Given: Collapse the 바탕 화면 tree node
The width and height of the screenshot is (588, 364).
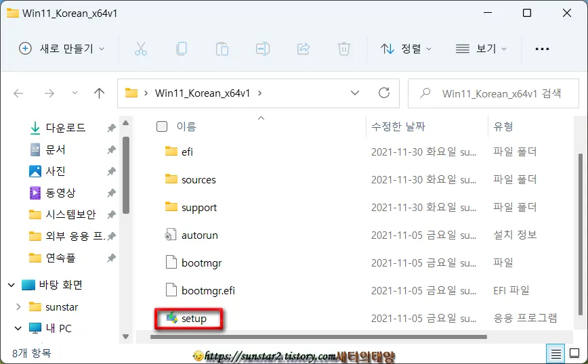Looking at the screenshot, I should [x=12, y=285].
